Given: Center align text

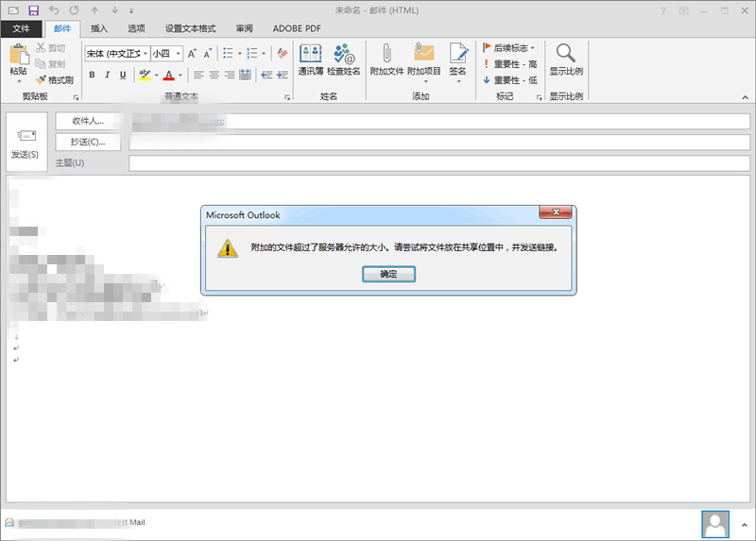Looking at the screenshot, I should coord(215,75).
